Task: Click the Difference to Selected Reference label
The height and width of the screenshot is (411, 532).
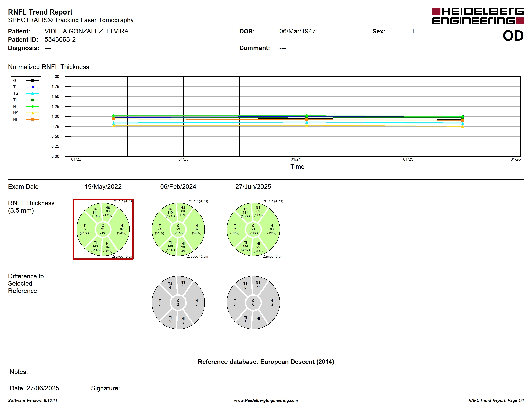Action: point(26,283)
